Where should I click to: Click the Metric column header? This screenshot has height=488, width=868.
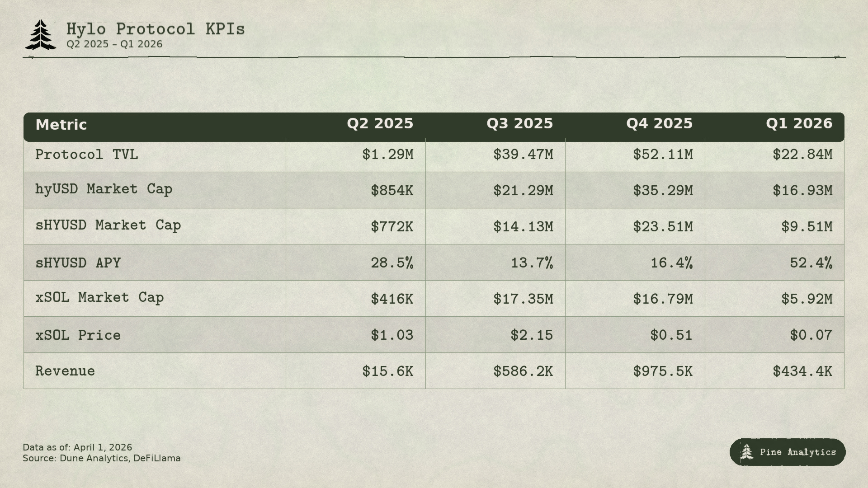tap(61, 125)
